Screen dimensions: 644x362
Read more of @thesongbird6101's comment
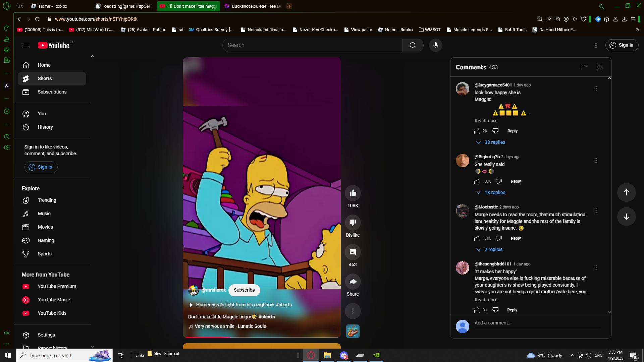pos(486,300)
